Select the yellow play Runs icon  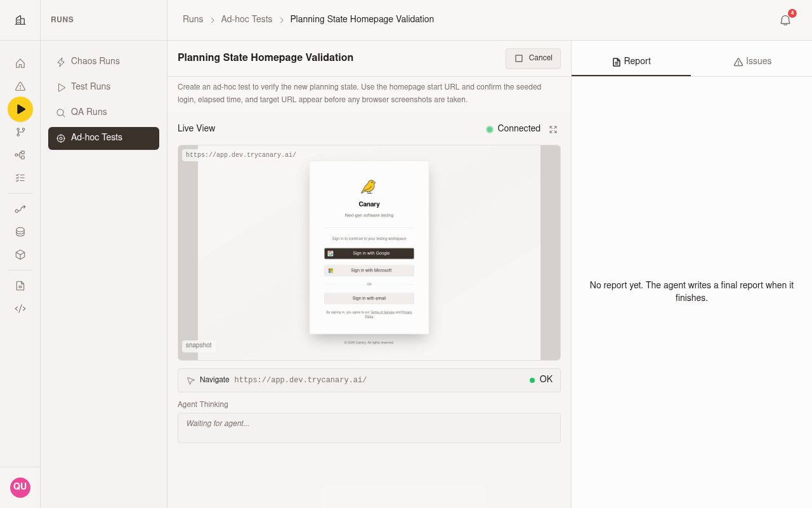[20, 109]
